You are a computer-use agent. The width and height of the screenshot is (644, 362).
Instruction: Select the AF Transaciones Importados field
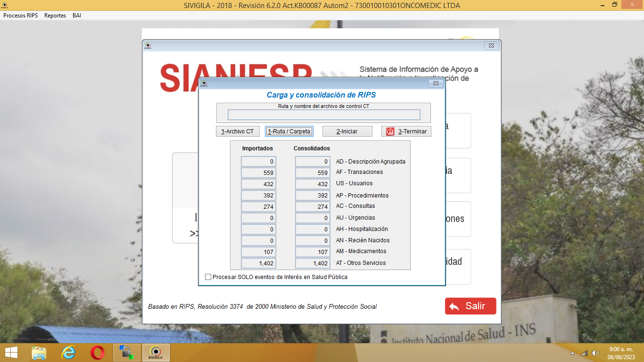pyautogui.click(x=258, y=173)
